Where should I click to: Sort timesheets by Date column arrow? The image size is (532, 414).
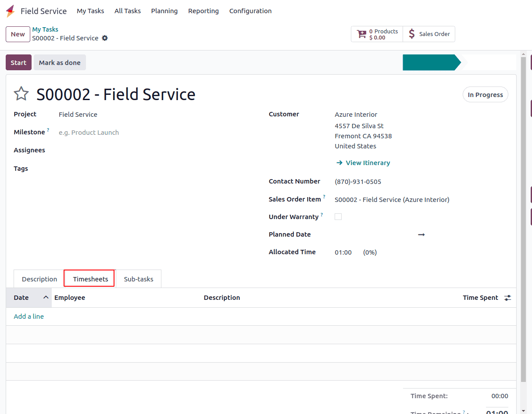[x=46, y=298]
